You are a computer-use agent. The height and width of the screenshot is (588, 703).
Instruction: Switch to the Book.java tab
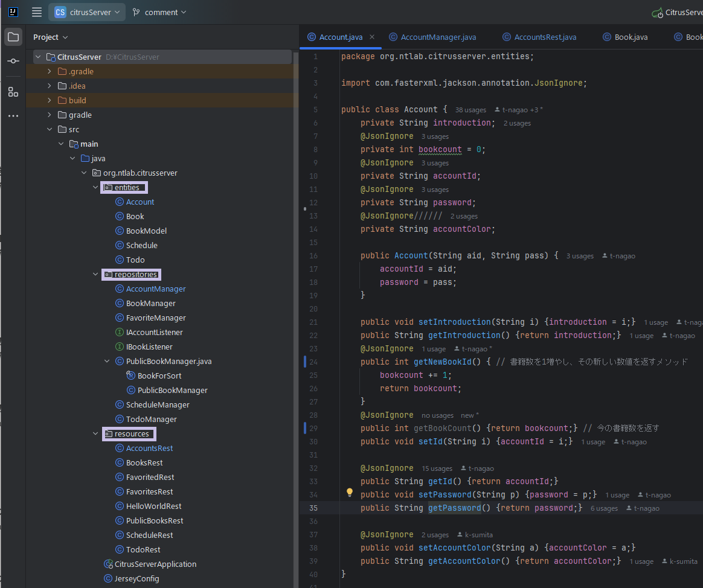pyautogui.click(x=631, y=37)
